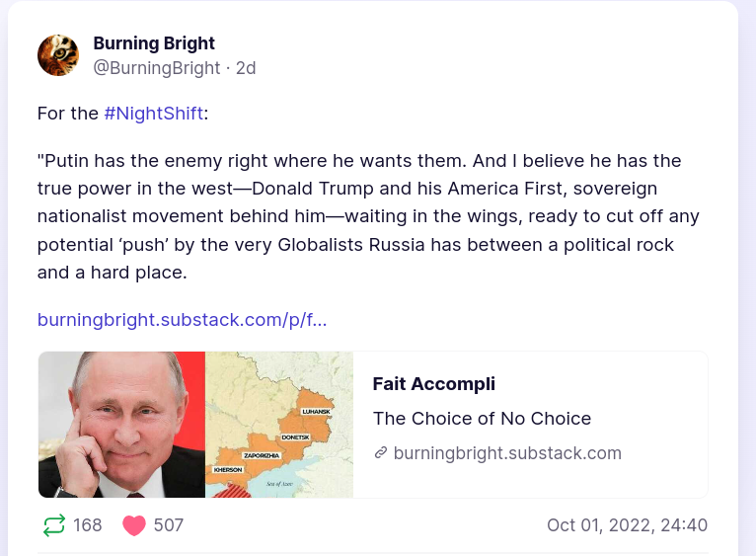
Task: Click the orange regions map image
Action: pyautogui.click(x=278, y=425)
